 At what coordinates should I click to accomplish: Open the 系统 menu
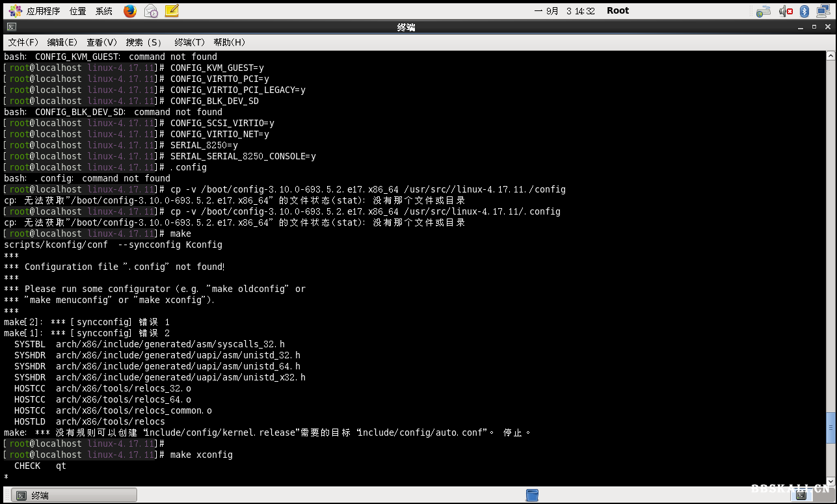point(103,10)
